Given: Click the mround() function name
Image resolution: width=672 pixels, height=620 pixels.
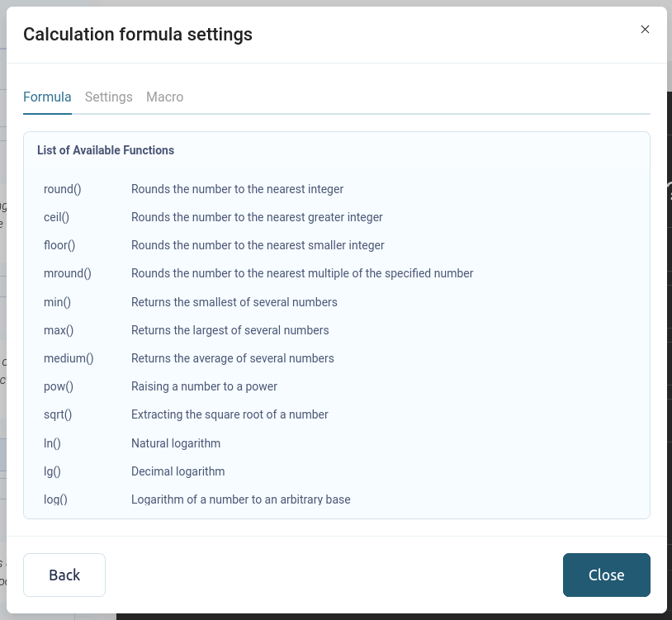Looking at the screenshot, I should pyautogui.click(x=68, y=273).
